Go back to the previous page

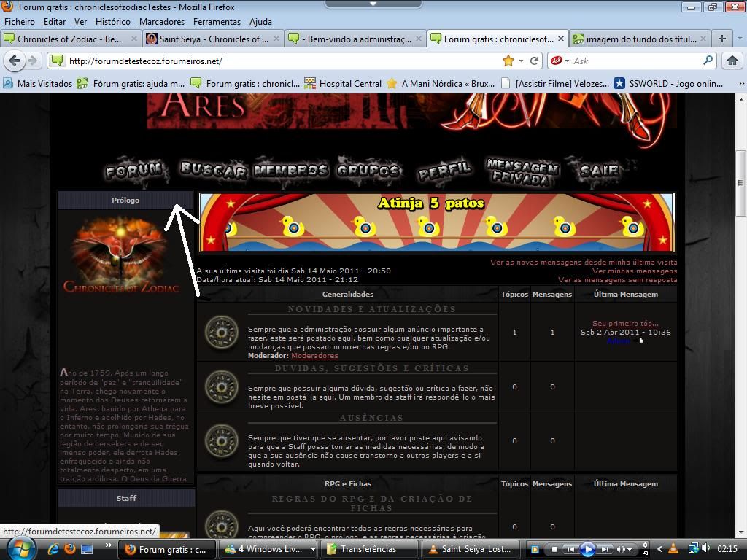15,61
